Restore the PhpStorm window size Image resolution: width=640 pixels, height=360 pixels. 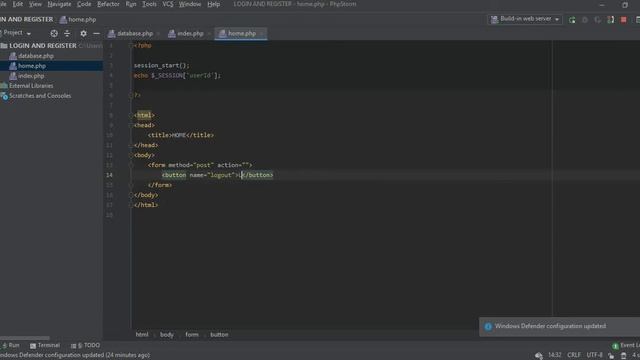pos(624,5)
